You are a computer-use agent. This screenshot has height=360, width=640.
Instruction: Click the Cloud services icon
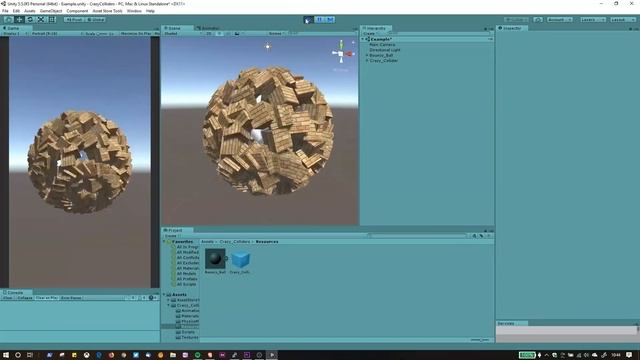point(538,20)
